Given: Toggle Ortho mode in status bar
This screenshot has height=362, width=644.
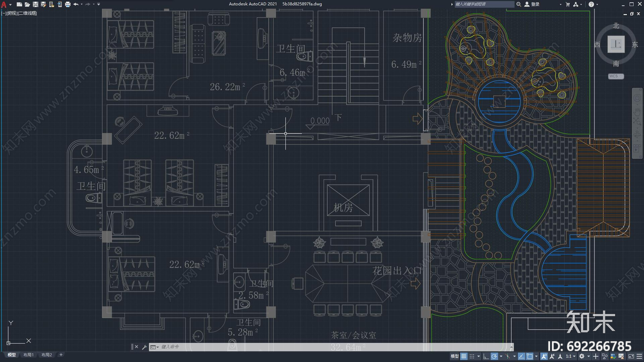Looking at the screenshot, I should [486, 356].
